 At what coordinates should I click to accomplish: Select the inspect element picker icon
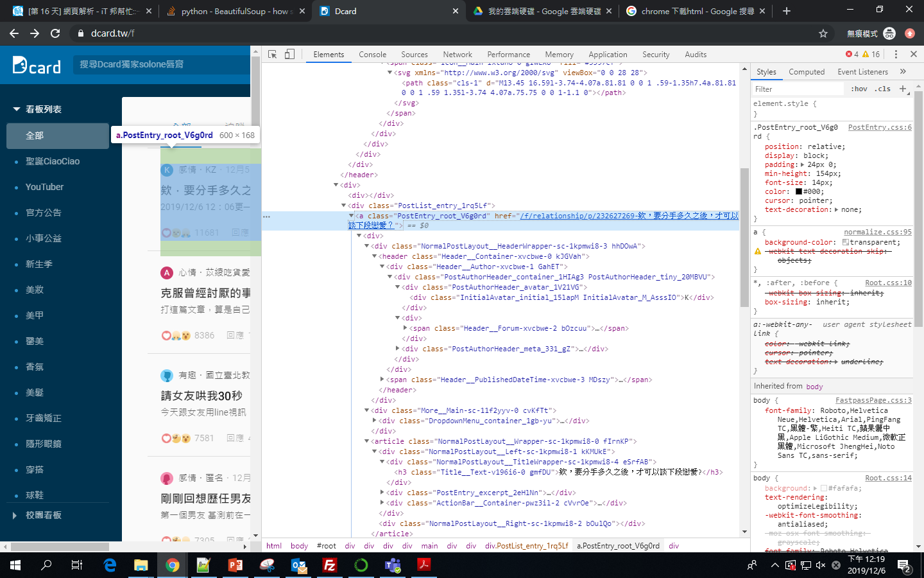pos(272,55)
